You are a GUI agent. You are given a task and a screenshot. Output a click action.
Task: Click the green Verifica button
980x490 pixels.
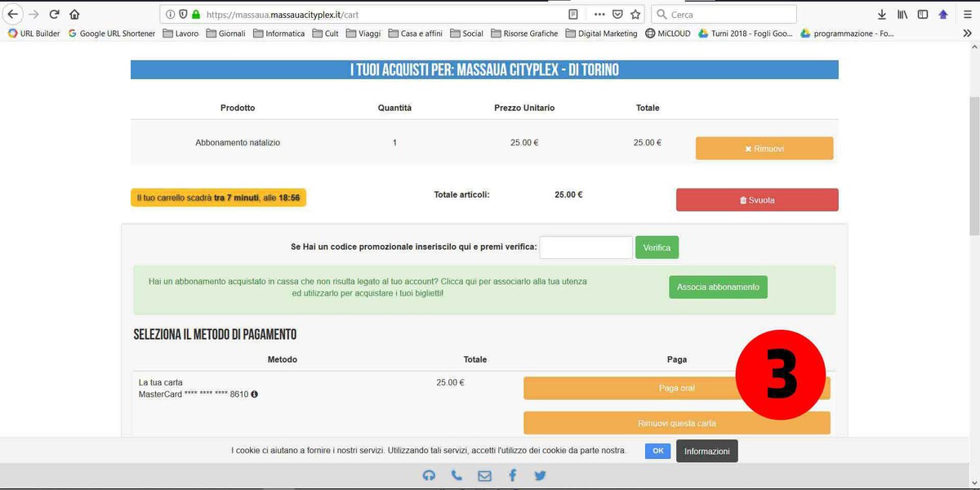[657, 247]
